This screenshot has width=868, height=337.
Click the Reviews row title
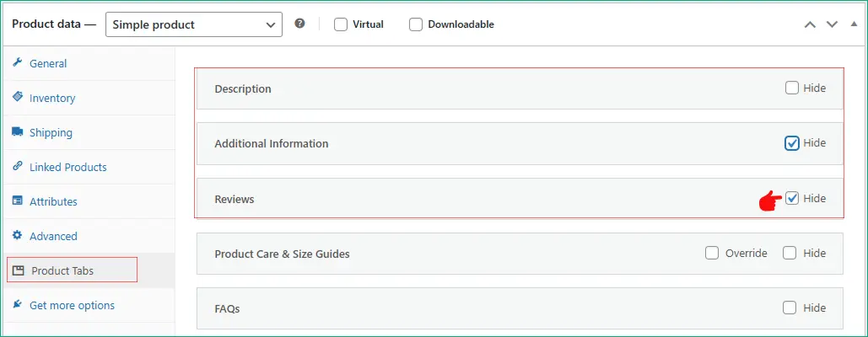coord(235,199)
